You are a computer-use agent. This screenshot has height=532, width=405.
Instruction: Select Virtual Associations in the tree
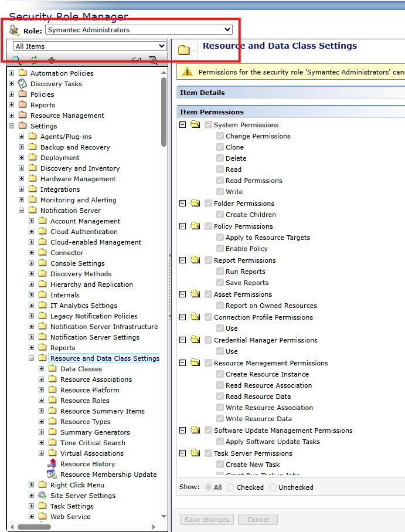pos(92,453)
